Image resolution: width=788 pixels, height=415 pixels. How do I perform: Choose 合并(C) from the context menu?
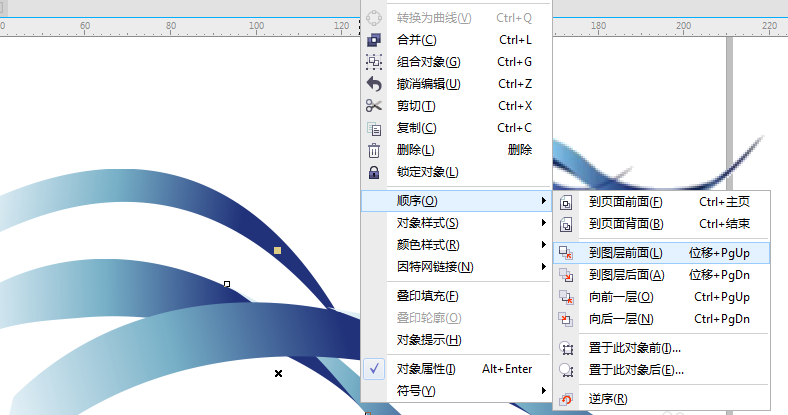point(456,40)
